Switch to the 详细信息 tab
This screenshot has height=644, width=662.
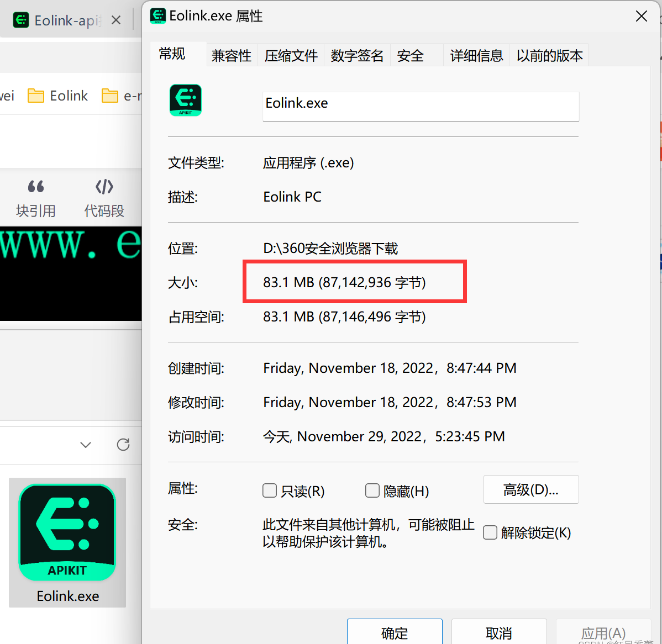(x=476, y=55)
